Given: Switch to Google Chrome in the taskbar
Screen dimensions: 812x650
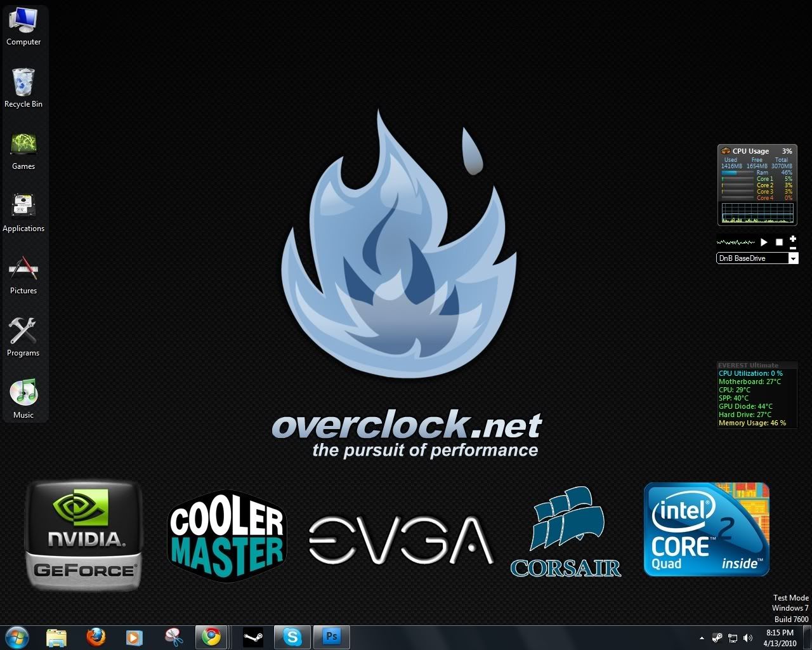Looking at the screenshot, I should pyautogui.click(x=211, y=637).
